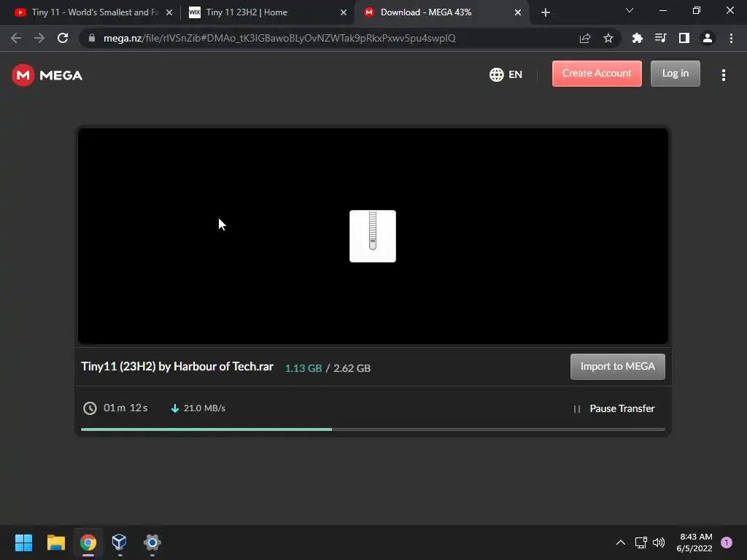Click the archive file icon in preview

(x=373, y=236)
